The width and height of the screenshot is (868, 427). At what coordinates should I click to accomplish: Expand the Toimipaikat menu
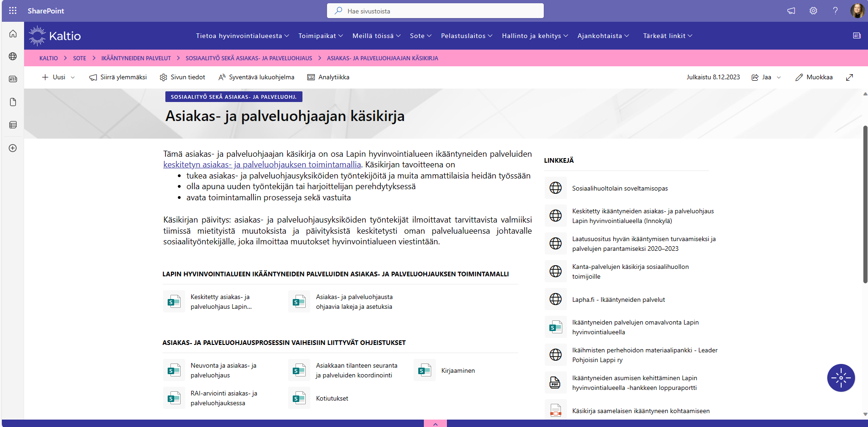point(321,36)
